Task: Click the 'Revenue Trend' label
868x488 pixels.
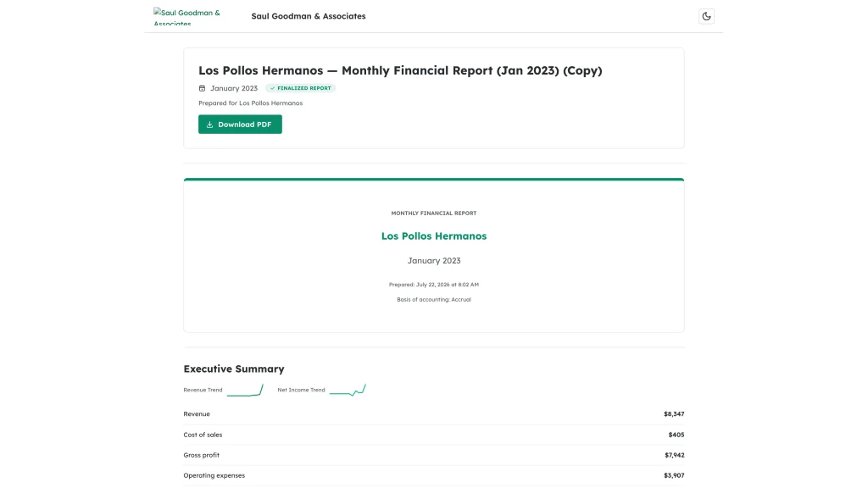Action: pos(203,390)
